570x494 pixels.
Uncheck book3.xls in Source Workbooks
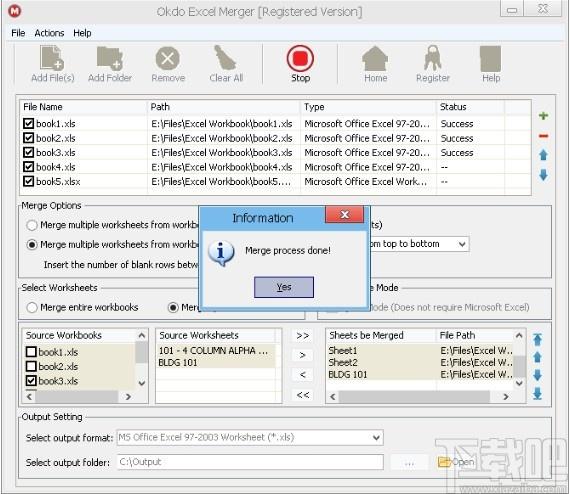[31, 381]
